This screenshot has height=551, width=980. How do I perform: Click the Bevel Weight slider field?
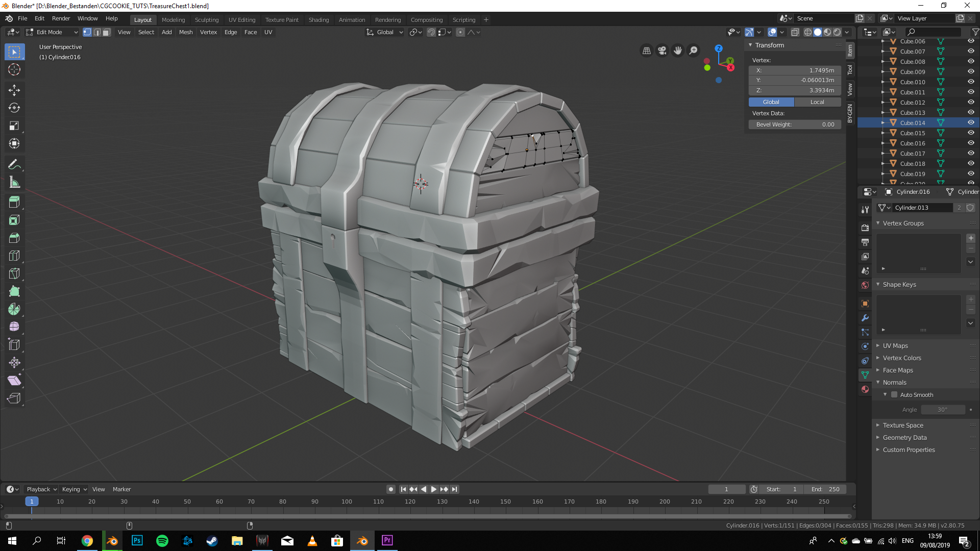tap(795, 124)
